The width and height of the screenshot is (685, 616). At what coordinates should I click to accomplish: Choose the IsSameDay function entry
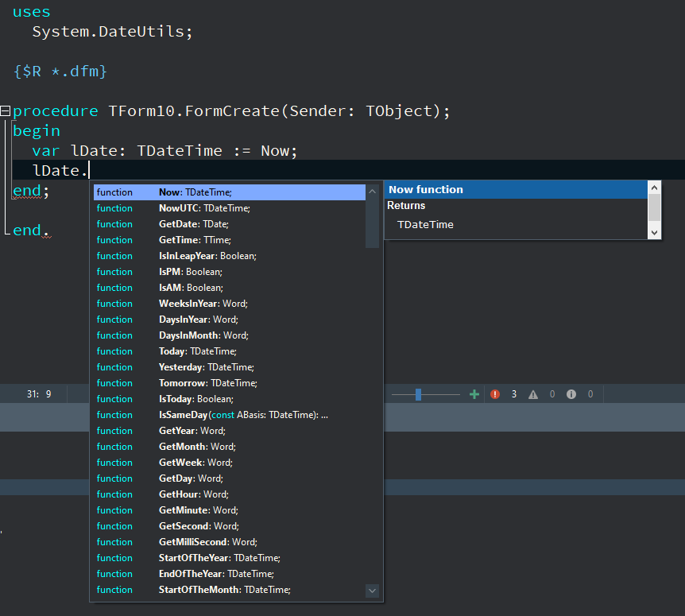pos(230,415)
